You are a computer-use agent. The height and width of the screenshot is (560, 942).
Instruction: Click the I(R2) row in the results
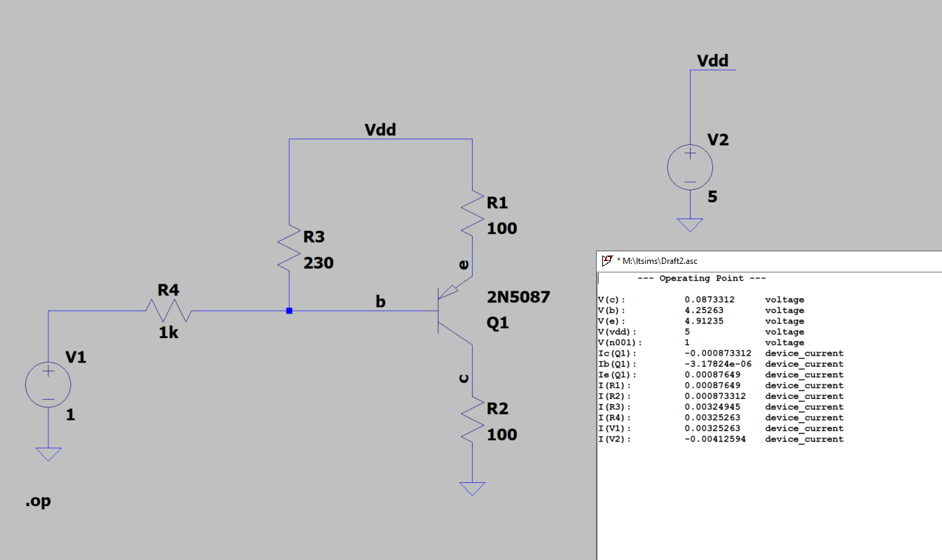pos(721,396)
